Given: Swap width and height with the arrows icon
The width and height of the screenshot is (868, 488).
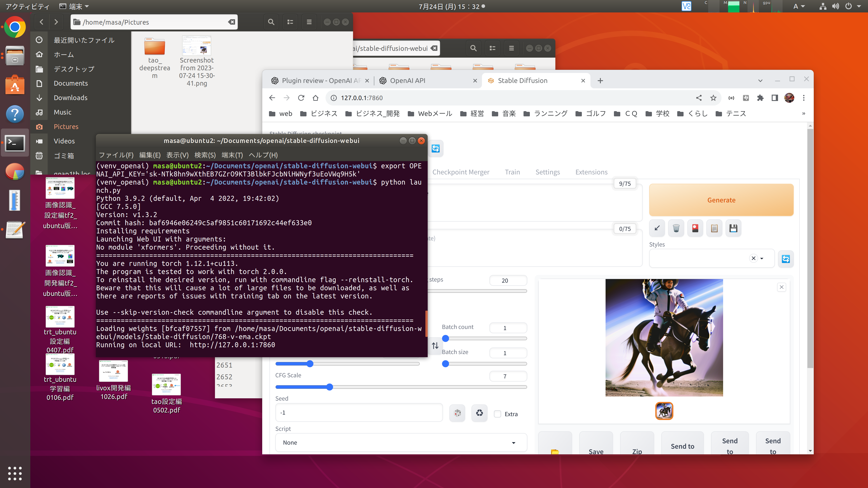Looking at the screenshot, I should coord(435,345).
